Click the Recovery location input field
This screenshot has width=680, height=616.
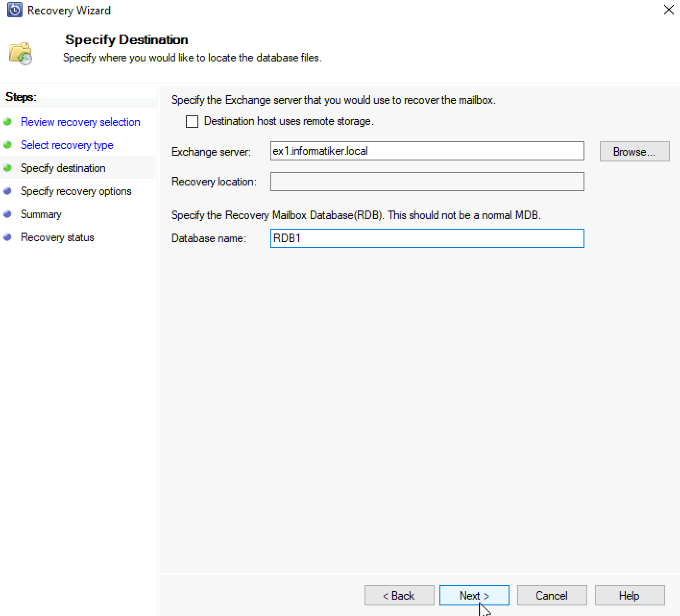[427, 182]
